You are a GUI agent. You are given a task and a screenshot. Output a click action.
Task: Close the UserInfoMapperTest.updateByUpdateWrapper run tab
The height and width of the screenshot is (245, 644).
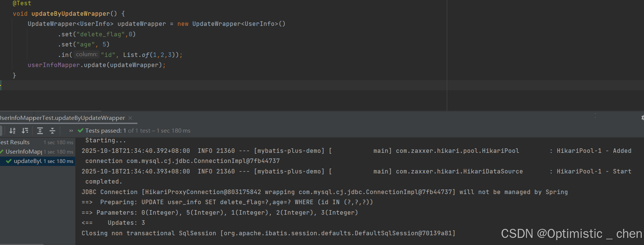130,118
